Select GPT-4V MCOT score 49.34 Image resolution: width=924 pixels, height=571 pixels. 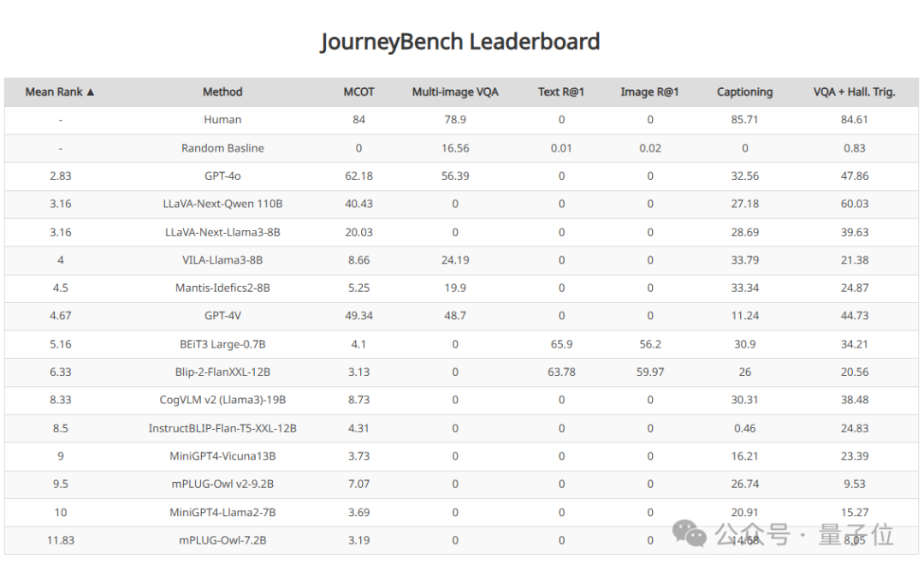(x=358, y=316)
